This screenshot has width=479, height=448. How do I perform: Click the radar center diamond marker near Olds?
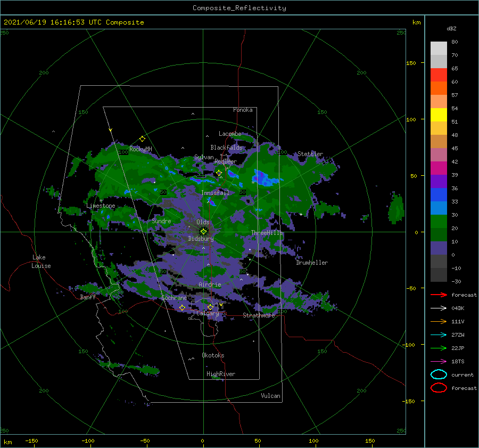click(203, 232)
